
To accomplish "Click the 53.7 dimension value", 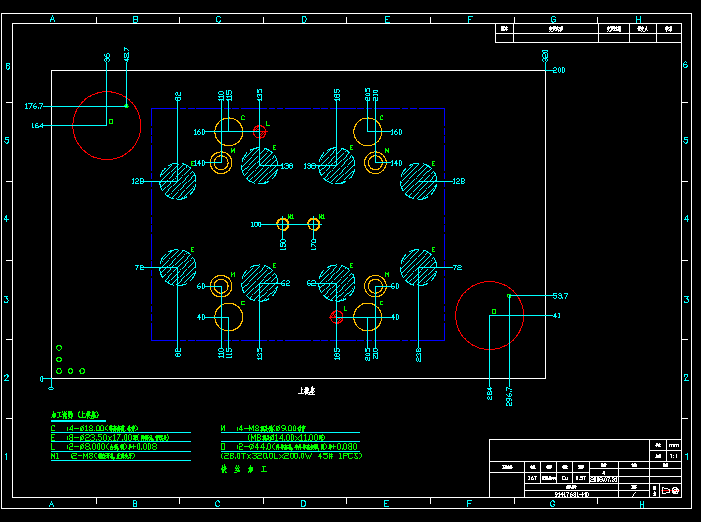I will point(560,296).
